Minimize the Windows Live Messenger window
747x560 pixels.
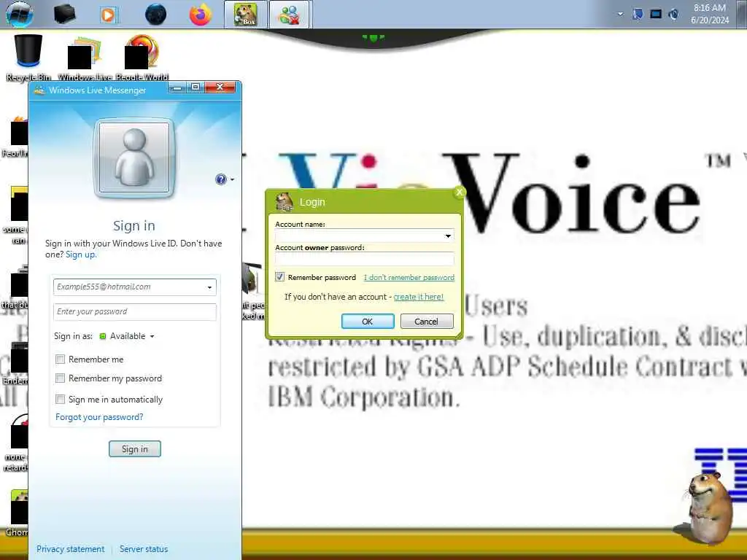[177, 87]
